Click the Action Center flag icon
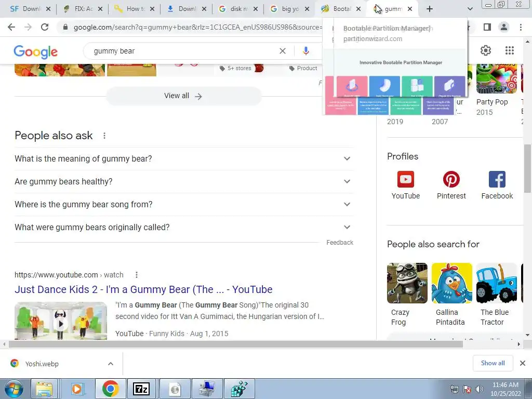 click(467, 389)
